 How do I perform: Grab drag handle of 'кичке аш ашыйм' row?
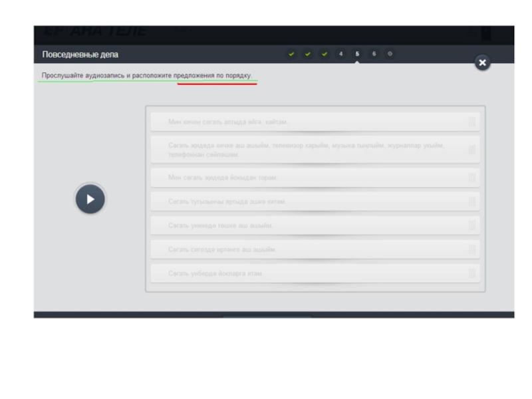pos(472,150)
